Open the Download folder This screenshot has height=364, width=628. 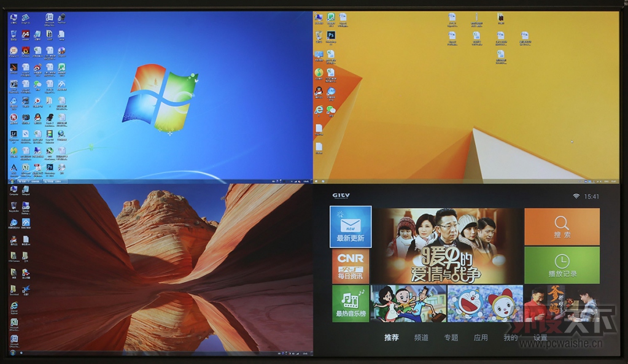click(14, 288)
